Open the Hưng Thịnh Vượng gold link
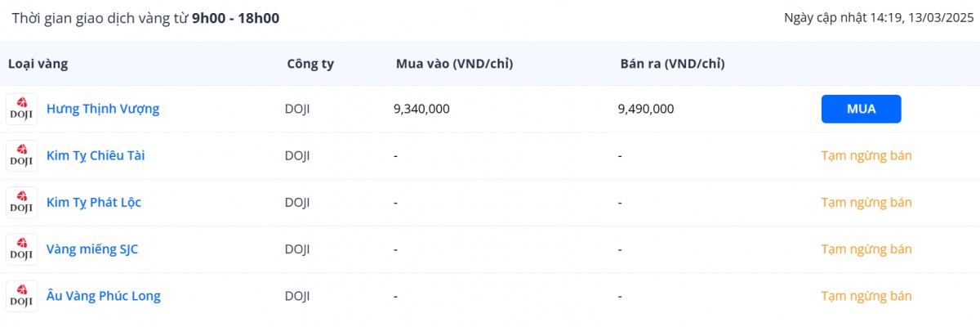Viewport: 980px width, 327px height. pyautogui.click(x=103, y=109)
